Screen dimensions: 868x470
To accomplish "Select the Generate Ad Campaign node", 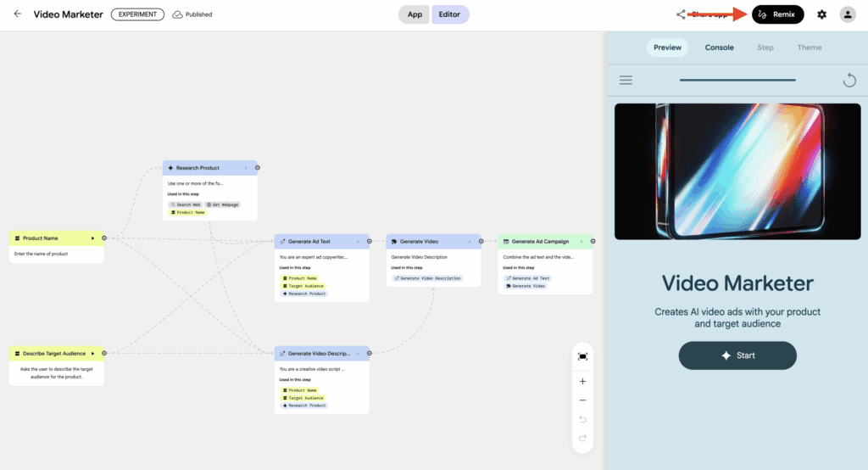I will 540,242.
